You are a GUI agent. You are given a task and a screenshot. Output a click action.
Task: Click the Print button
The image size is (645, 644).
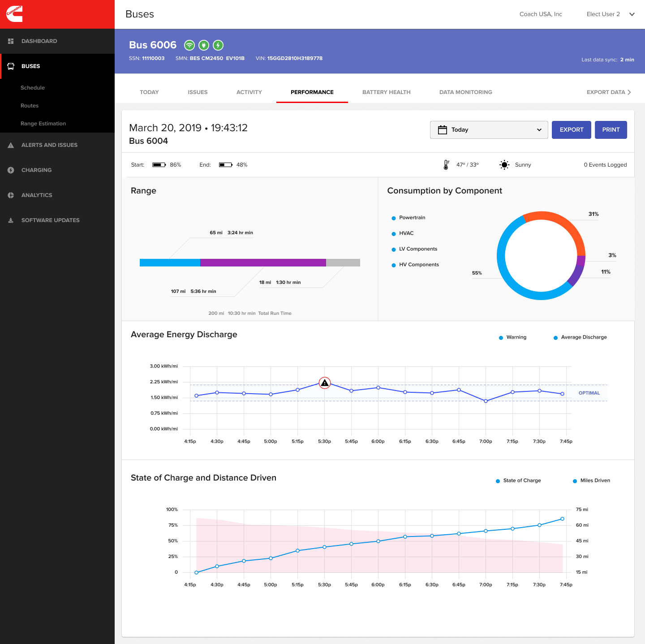(x=611, y=130)
